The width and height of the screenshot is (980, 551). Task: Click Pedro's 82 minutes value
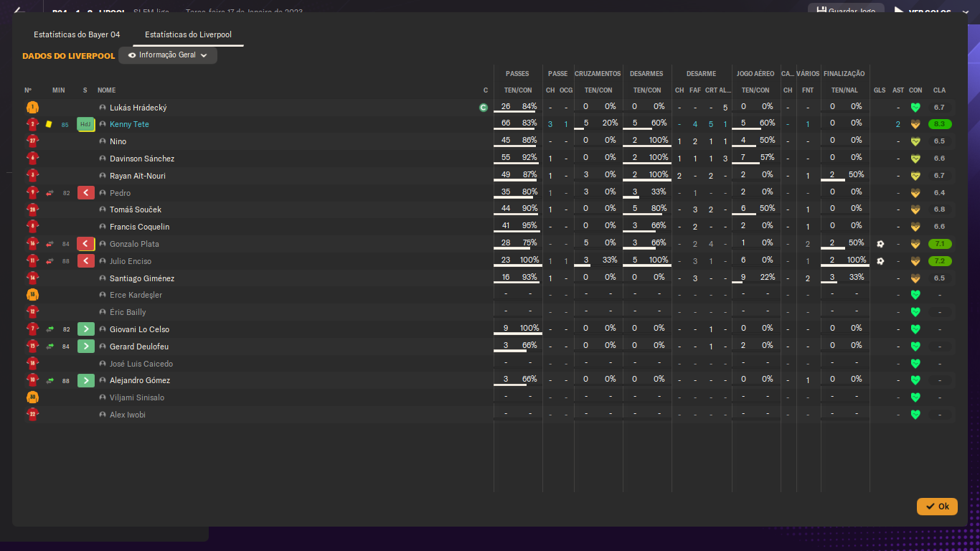[x=67, y=193]
